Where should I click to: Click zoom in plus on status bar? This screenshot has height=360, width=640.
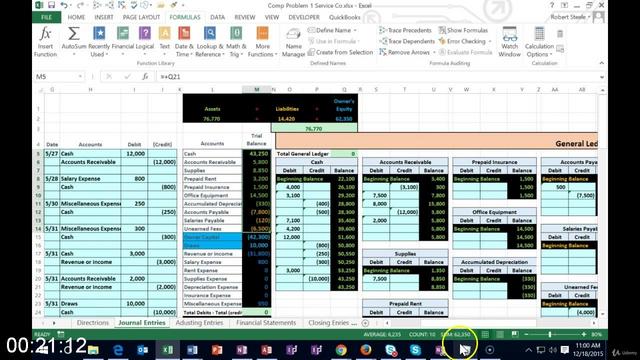584,334
